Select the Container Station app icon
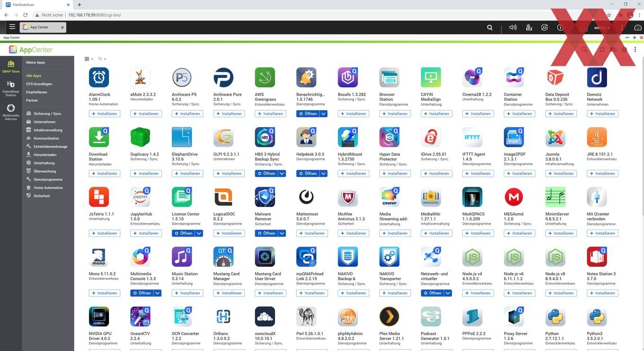Screen dimensions: 644x351 514,77
